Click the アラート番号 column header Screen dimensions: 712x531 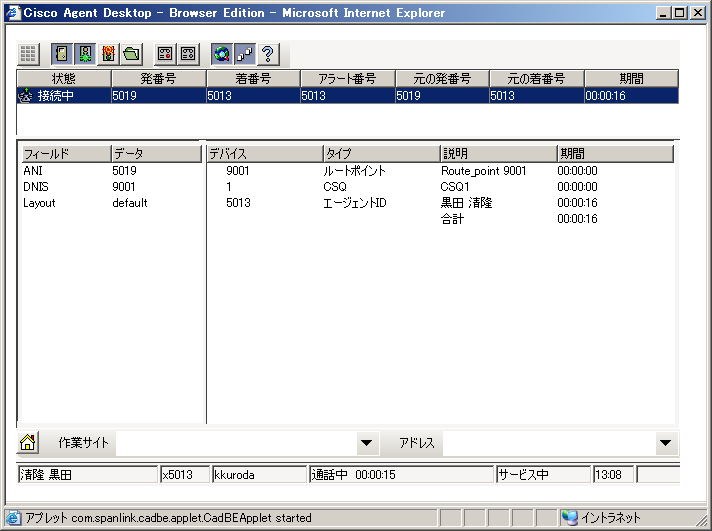coord(348,79)
